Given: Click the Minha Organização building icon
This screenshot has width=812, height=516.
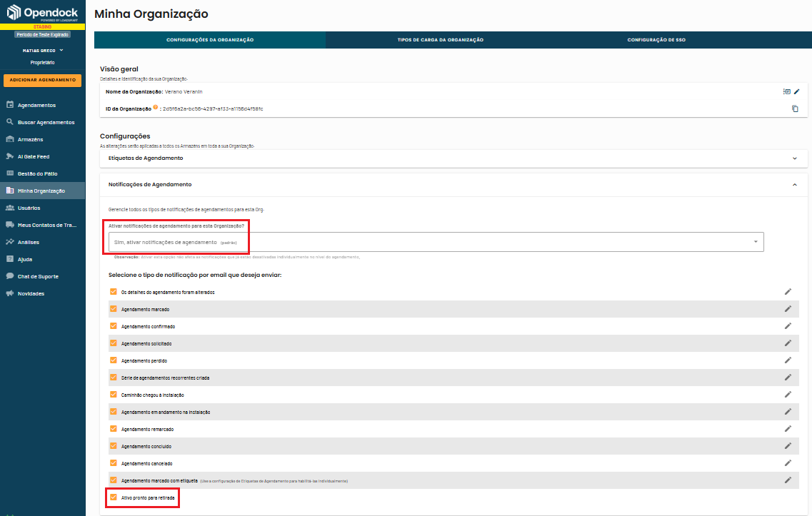Looking at the screenshot, I should (x=10, y=190).
